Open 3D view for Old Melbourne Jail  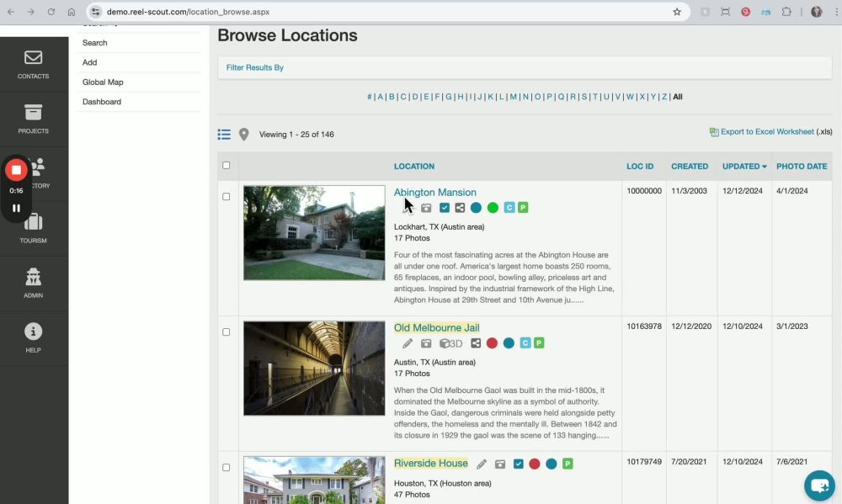pyautogui.click(x=450, y=343)
